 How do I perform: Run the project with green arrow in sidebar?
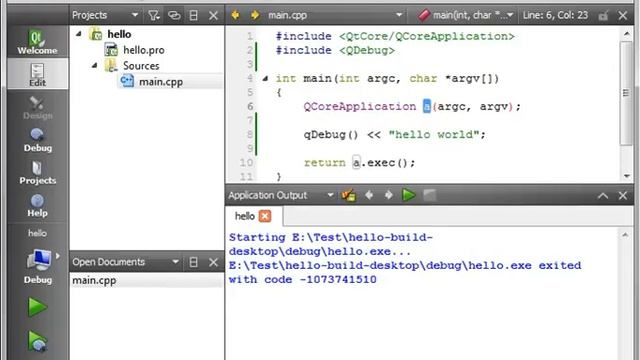point(37,307)
